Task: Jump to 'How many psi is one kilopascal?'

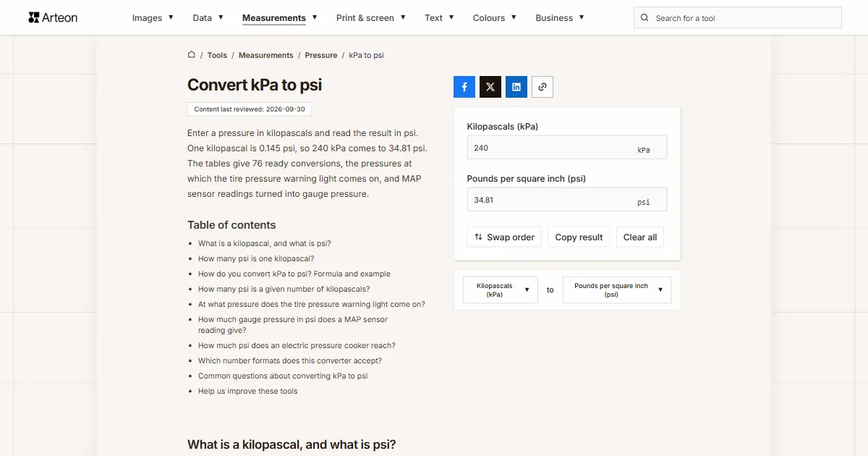Action: coord(256,258)
